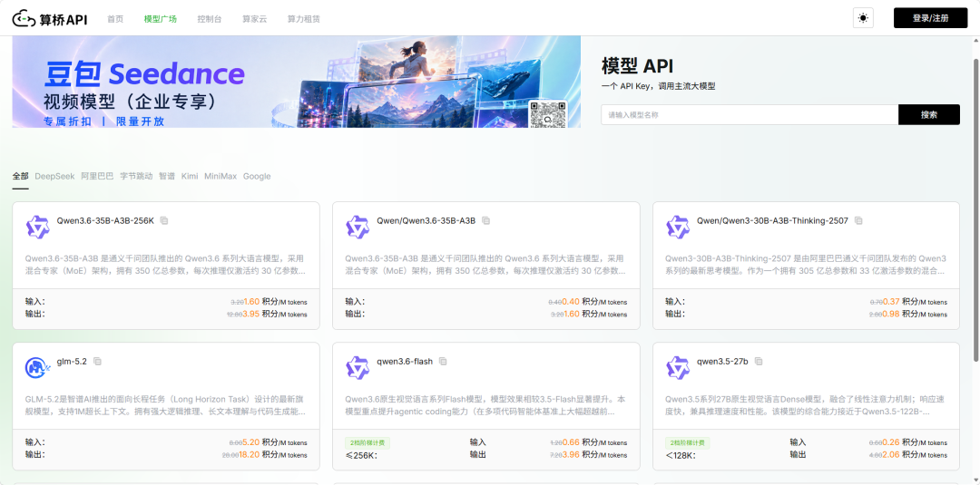
Task: Open the qwen3.6-flash model title
Action: [405, 362]
